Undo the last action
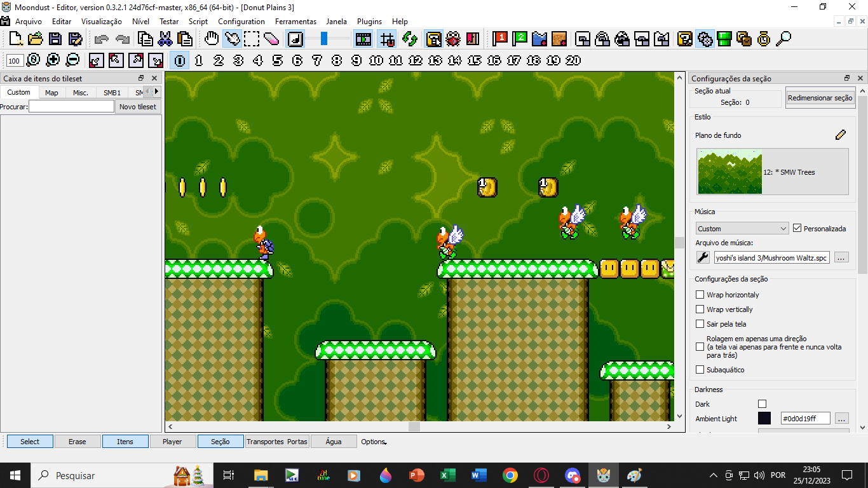 pyautogui.click(x=101, y=39)
